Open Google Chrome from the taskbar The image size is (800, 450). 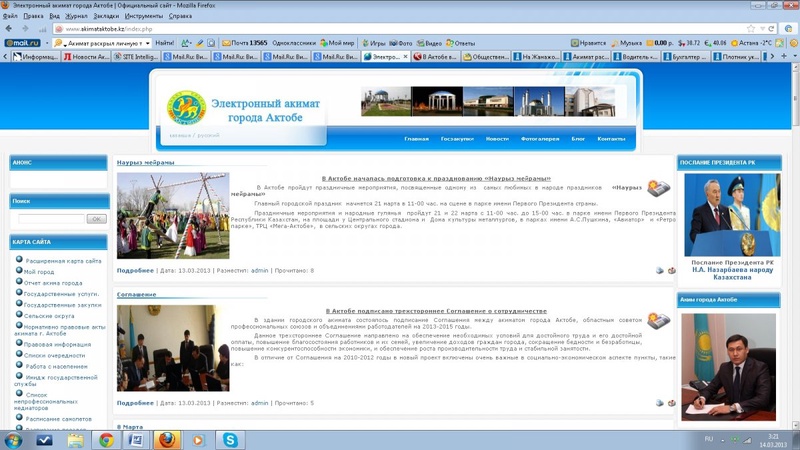[106, 440]
